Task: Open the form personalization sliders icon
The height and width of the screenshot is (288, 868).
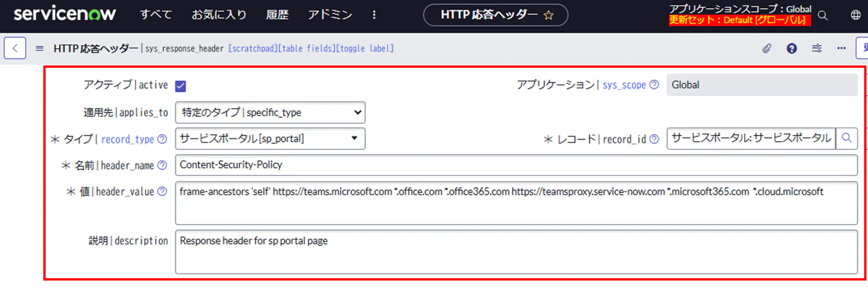Action: click(817, 48)
